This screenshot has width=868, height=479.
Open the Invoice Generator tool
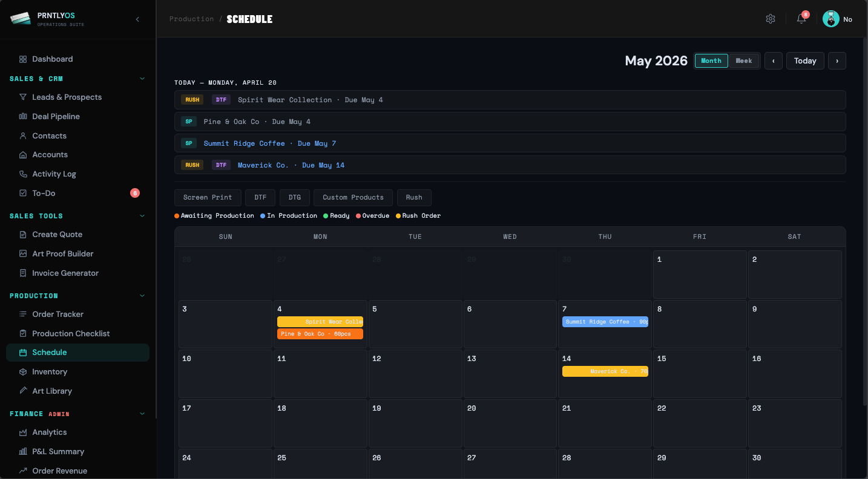(x=77, y=273)
